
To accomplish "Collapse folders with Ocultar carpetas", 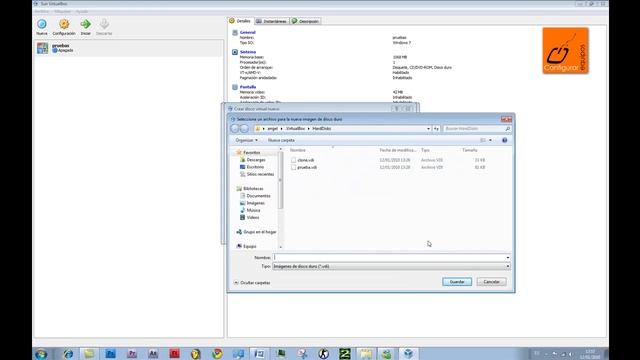I will pyautogui.click(x=252, y=282).
